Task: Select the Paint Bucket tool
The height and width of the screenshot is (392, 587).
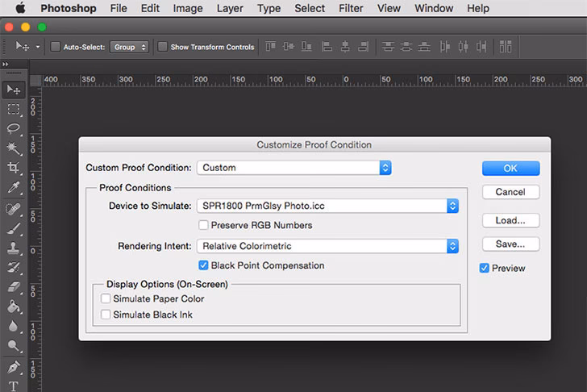Action: [x=14, y=307]
